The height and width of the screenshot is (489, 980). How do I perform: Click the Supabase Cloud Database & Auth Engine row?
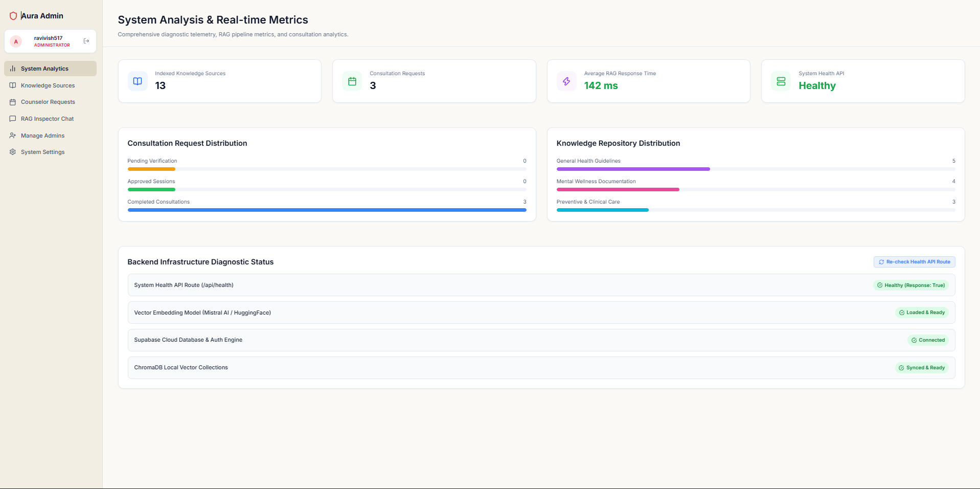[541, 340]
